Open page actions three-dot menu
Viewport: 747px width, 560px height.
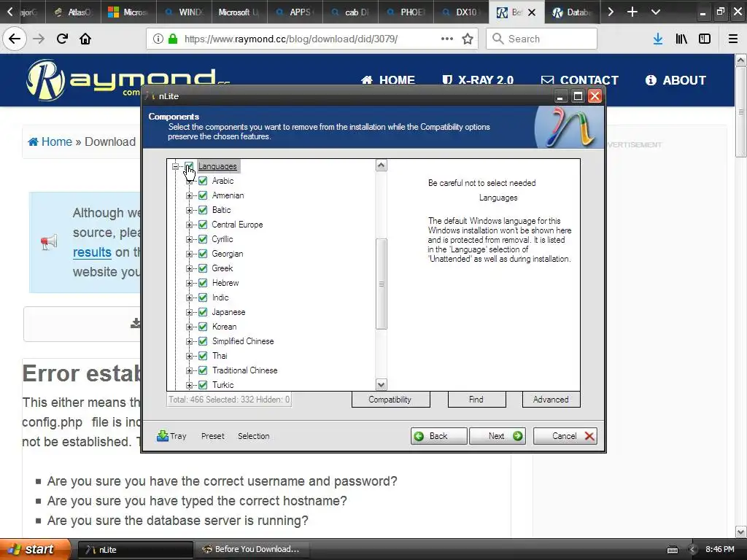[x=447, y=39]
